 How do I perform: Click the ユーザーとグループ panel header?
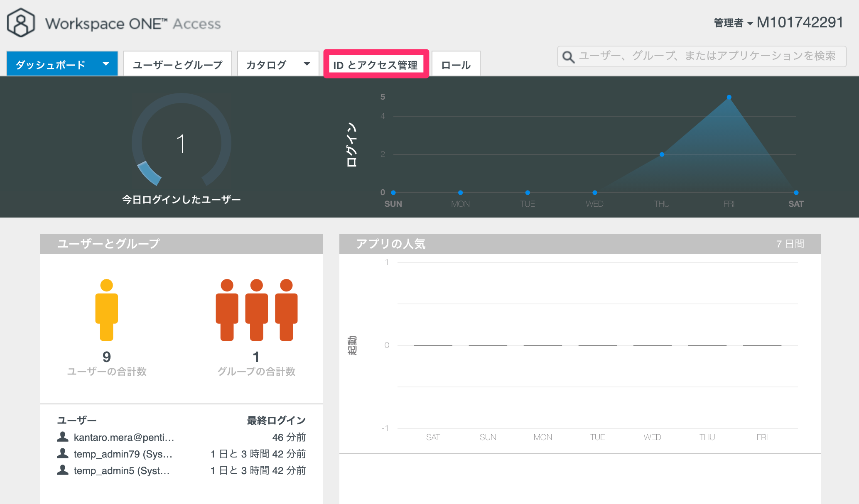tap(182, 244)
